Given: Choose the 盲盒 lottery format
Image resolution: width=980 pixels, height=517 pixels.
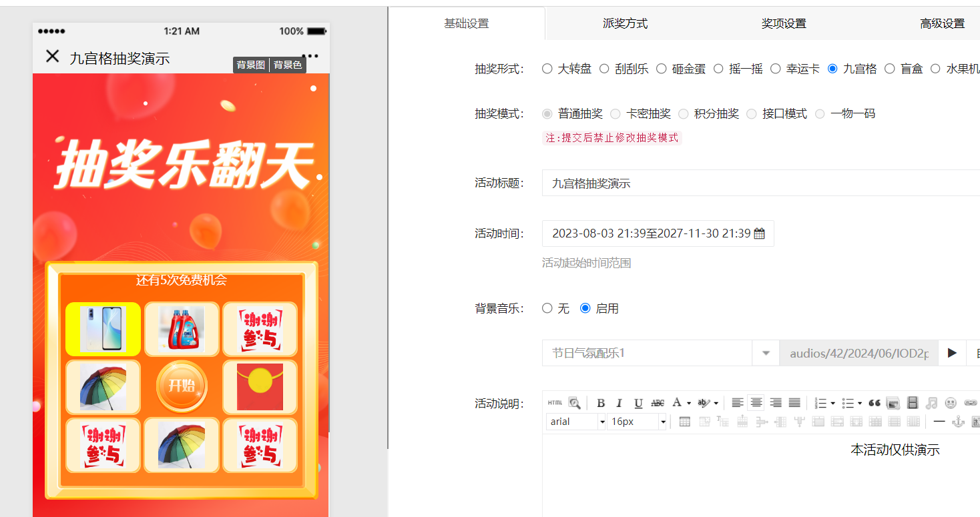Looking at the screenshot, I should click(889, 69).
